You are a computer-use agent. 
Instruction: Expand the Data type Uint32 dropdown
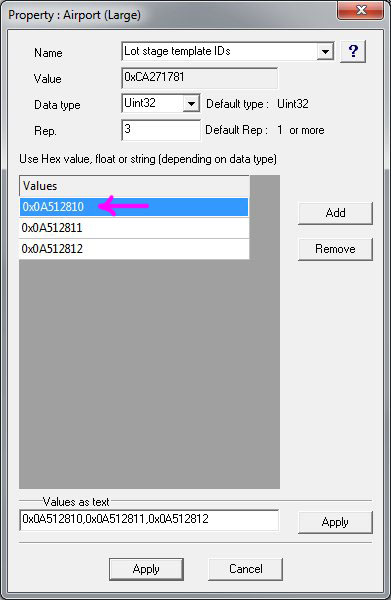(x=191, y=103)
